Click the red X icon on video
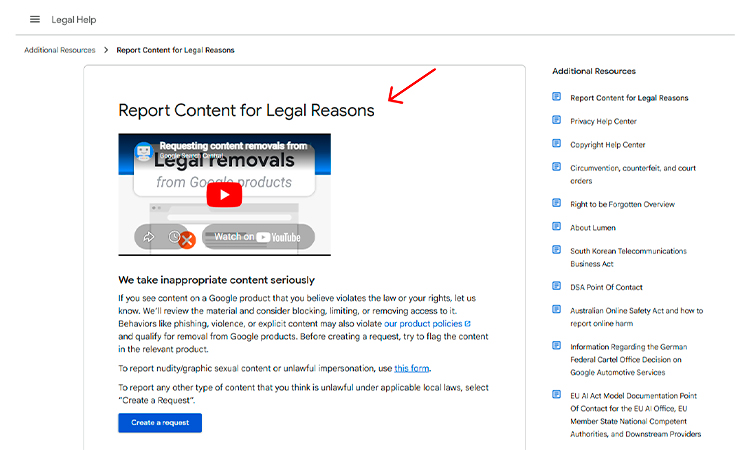The width and height of the screenshot is (750, 450). point(186,240)
